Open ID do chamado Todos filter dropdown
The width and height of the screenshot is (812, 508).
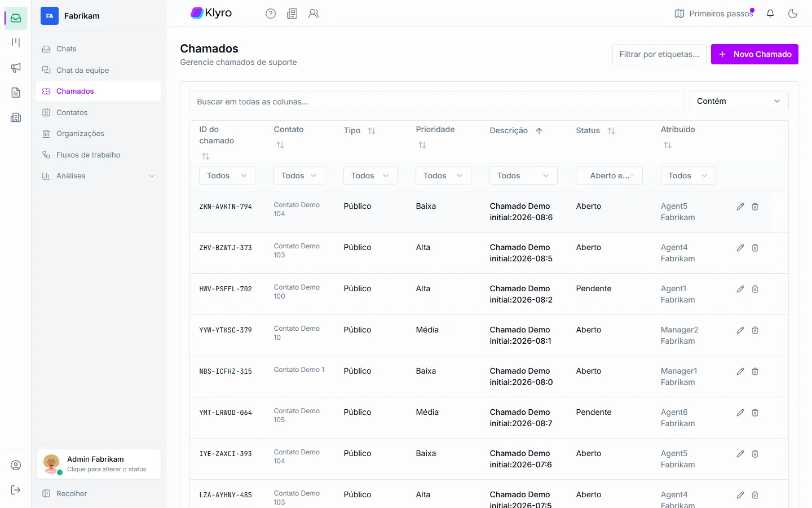(x=227, y=176)
